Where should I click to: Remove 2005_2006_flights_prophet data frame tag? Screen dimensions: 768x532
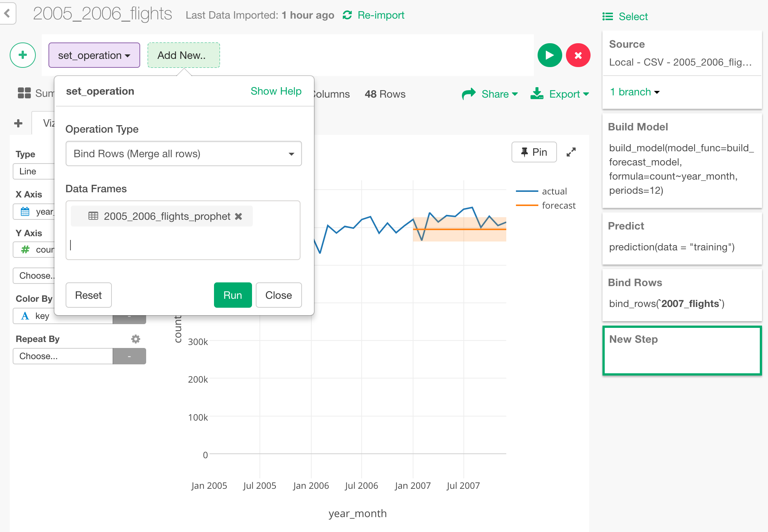pos(239,216)
